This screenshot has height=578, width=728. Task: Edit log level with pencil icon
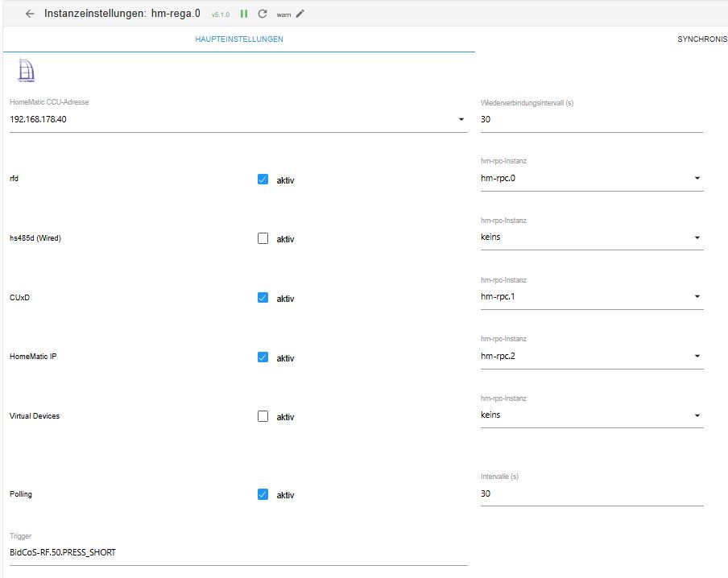click(x=300, y=14)
